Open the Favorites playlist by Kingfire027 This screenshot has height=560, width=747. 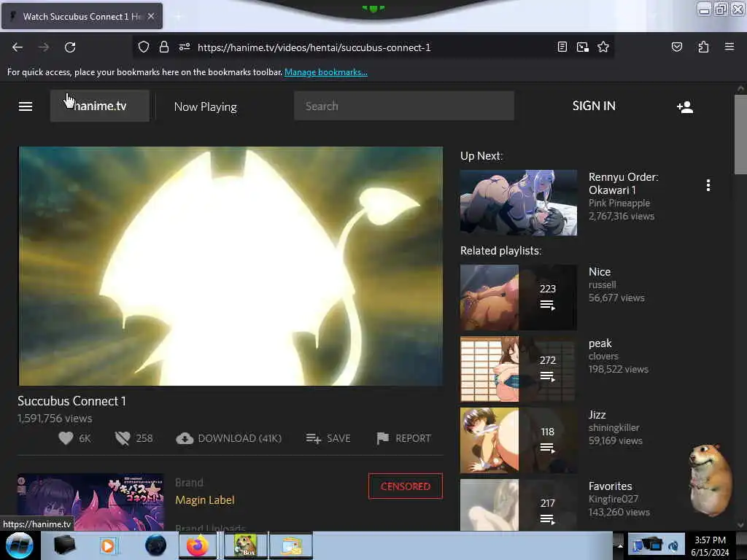coord(611,486)
